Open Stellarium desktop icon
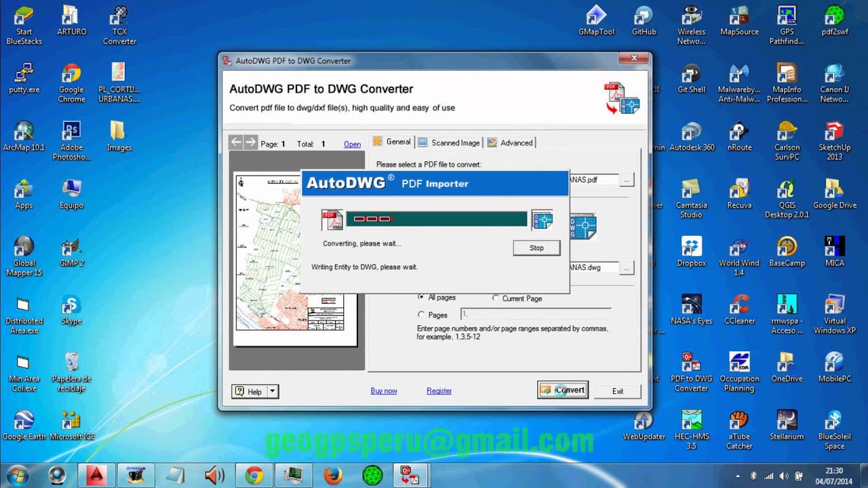The image size is (868, 488). [x=787, y=426]
